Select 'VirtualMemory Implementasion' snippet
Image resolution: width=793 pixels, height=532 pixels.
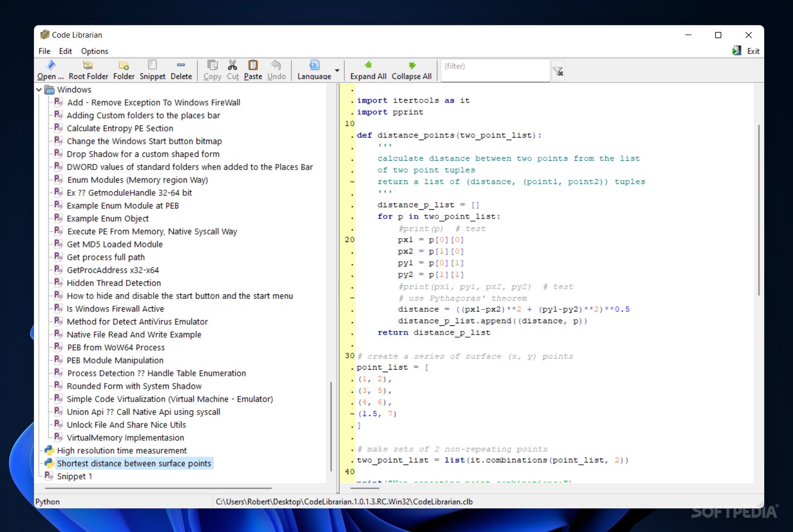coord(125,438)
